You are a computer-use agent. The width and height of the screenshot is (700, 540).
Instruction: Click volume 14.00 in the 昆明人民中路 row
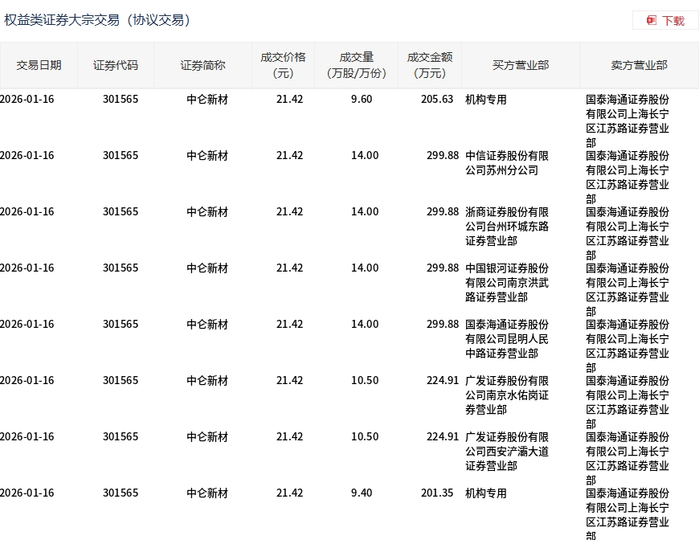point(365,324)
